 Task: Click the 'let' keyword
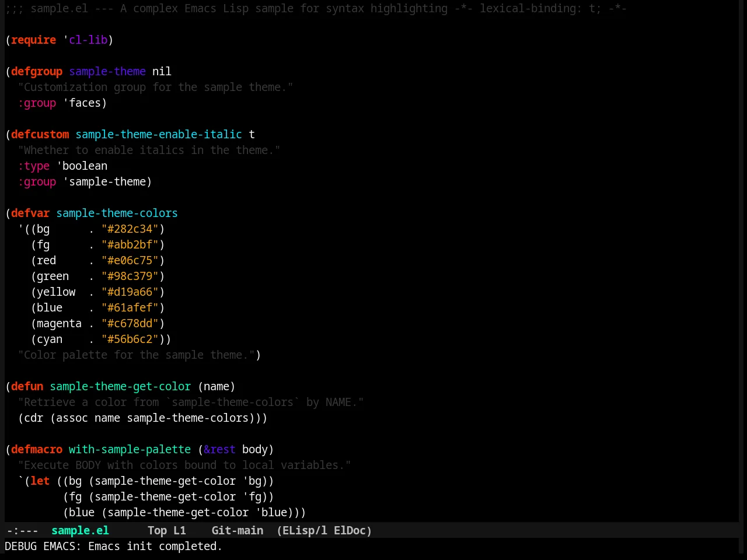pos(40,481)
